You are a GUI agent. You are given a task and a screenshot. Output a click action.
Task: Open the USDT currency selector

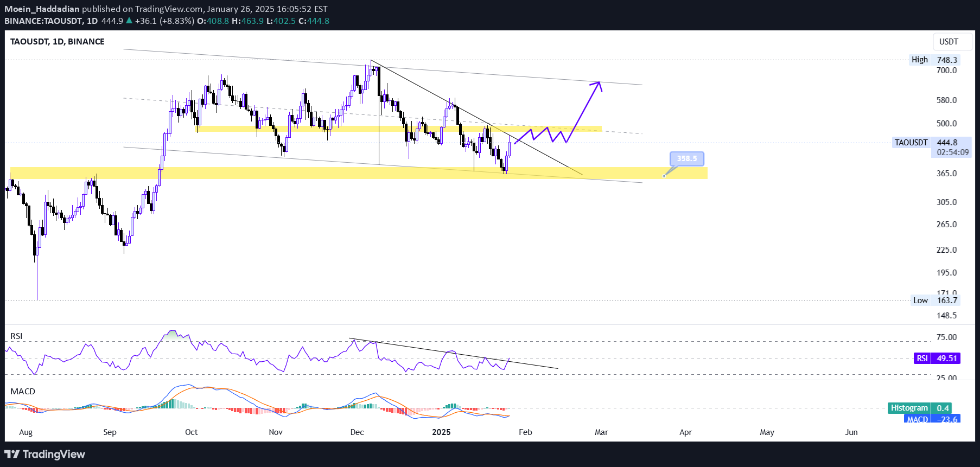click(949, 42)
